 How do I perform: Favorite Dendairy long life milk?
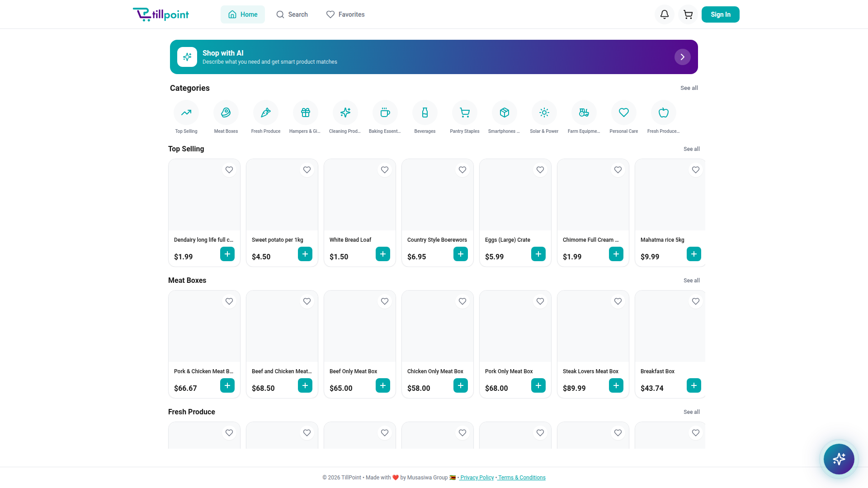pos(229,170)
